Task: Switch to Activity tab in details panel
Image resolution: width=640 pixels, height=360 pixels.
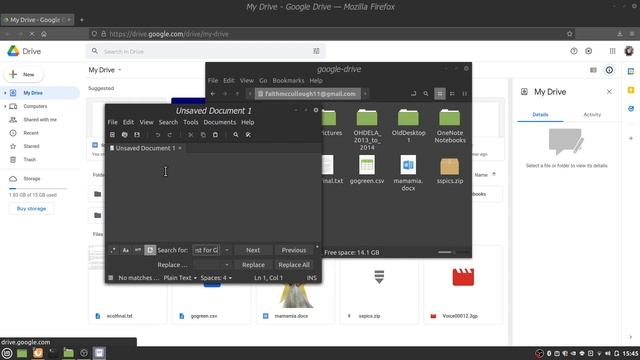Action: 592,115
